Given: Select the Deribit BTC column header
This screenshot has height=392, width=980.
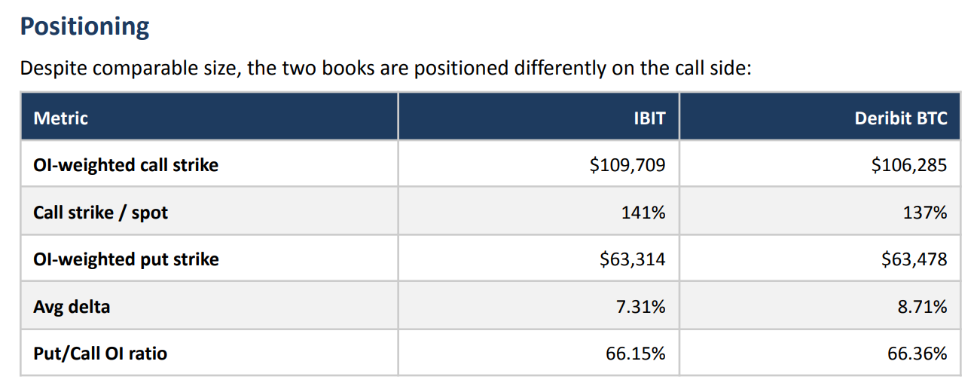Looking at the screenshot, I should (x=900, y=118).
